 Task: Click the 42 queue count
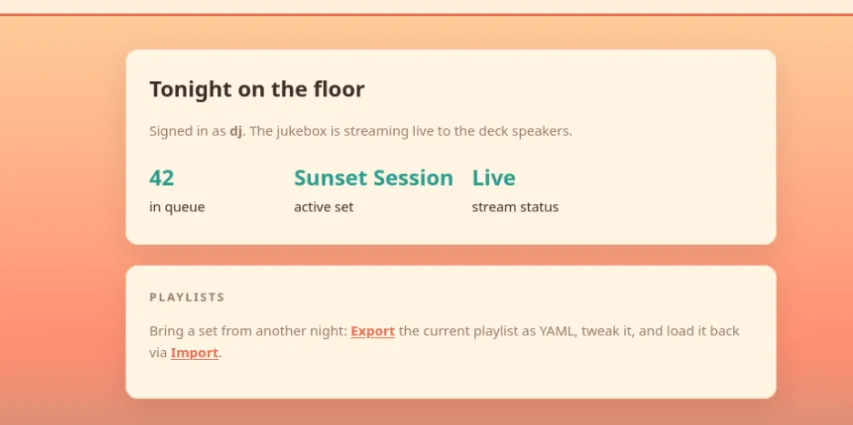coord(162,178)
